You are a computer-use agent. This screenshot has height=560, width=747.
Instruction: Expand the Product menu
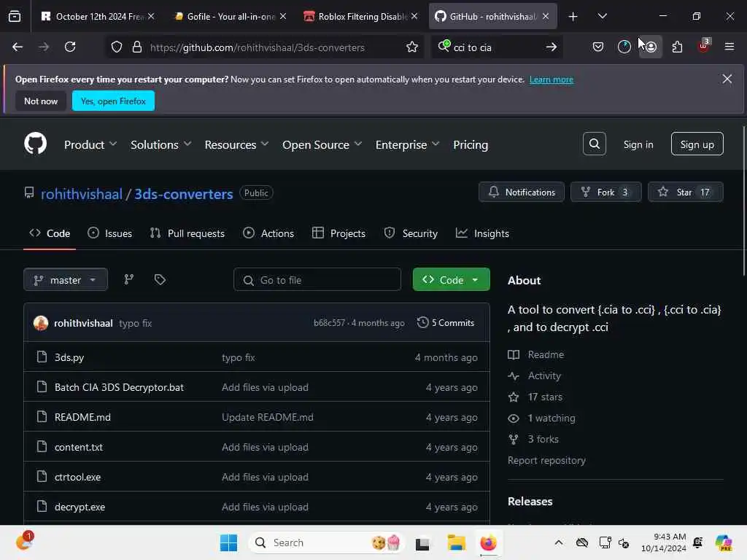click(x=90, y=145)
